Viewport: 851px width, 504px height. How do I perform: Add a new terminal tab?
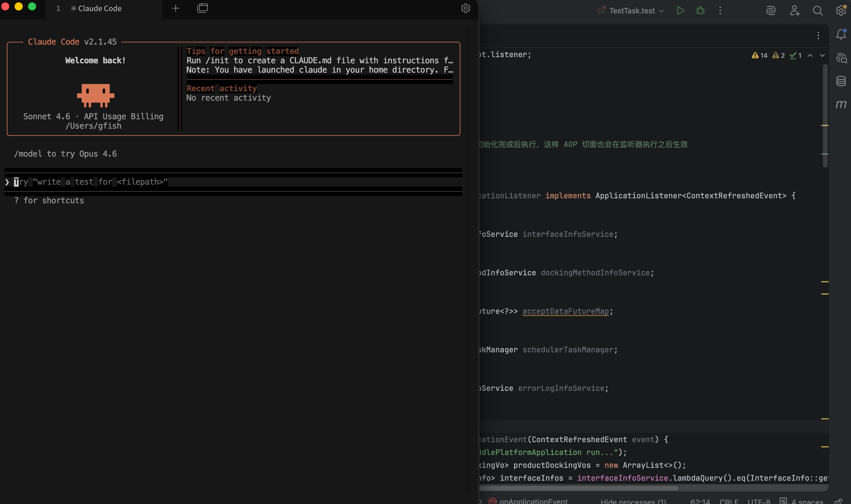pyautogui.click(x=175, y=8)
